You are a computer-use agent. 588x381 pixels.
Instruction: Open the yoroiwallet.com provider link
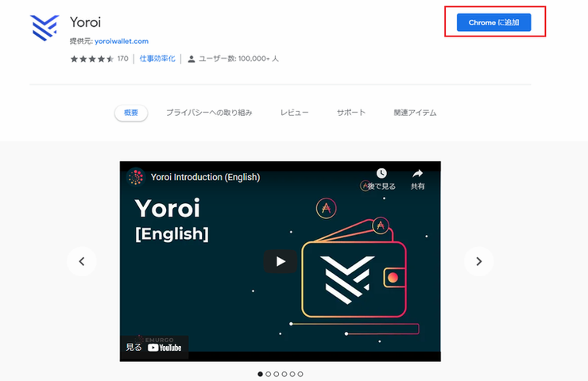[122, 41]
